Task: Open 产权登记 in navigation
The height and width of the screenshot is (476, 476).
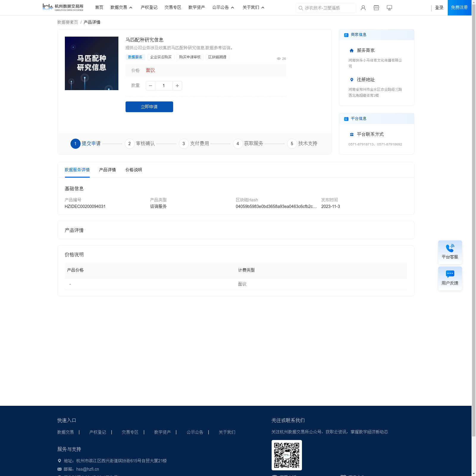Action: [149, 7]
